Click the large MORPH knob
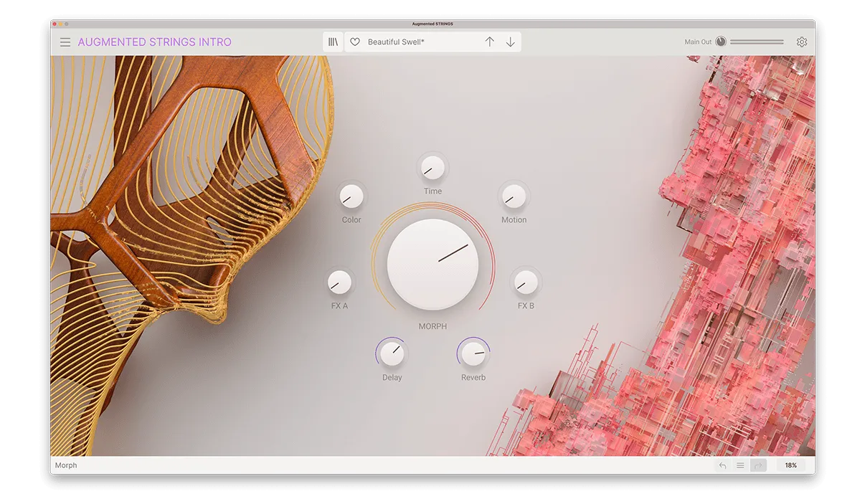 (432, 265)
